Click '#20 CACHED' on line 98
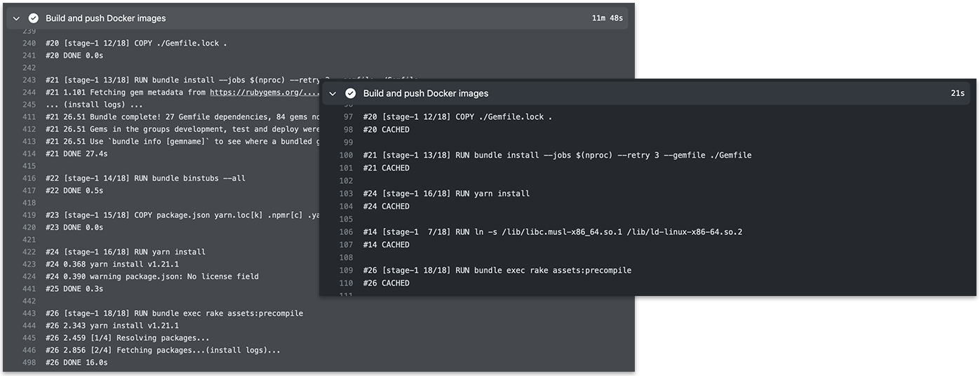This screenshot has width=980, height=376. click(387, 129)
